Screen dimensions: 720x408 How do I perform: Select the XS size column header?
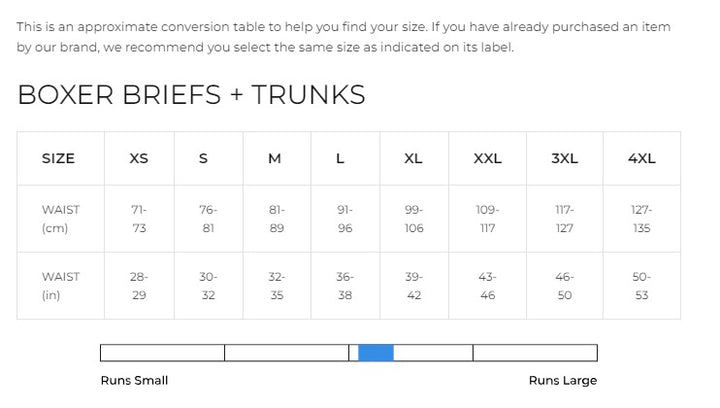click(139, 158)
